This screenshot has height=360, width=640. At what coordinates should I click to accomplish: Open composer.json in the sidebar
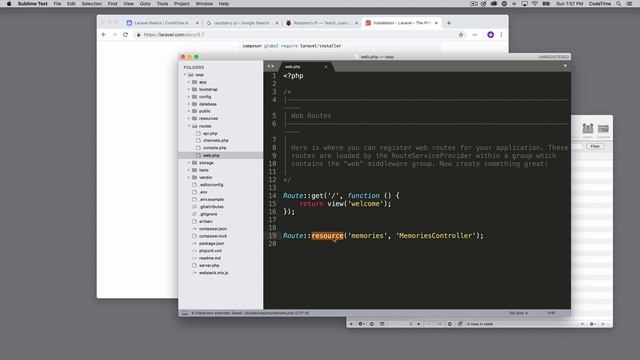coord(213,229)
